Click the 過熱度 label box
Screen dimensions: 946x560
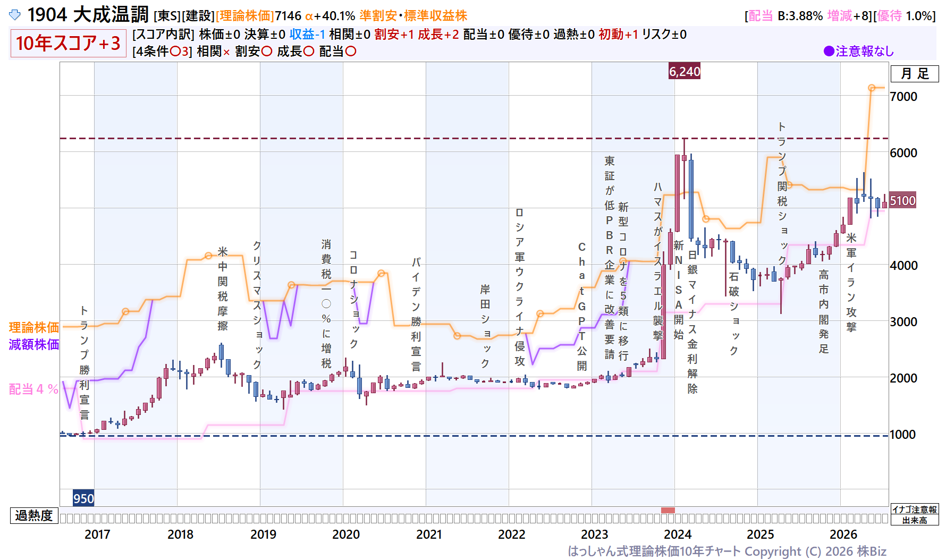point(34,515)
